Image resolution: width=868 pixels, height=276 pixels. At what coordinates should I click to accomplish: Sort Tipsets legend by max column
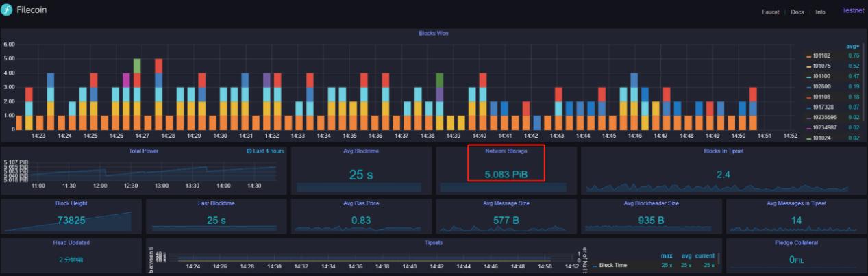(x=666, y=255)
